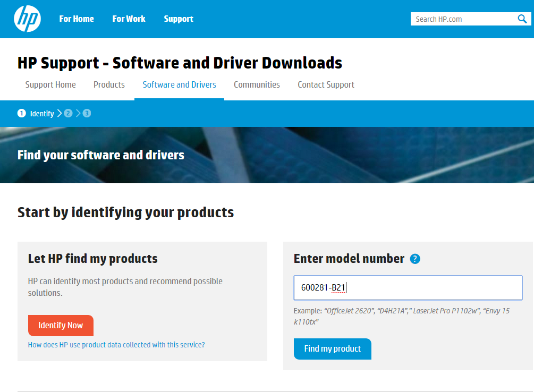The height and width of the screenshot is (392, 534).
Task: Open the For Work menu
Action: pos(129,19)
